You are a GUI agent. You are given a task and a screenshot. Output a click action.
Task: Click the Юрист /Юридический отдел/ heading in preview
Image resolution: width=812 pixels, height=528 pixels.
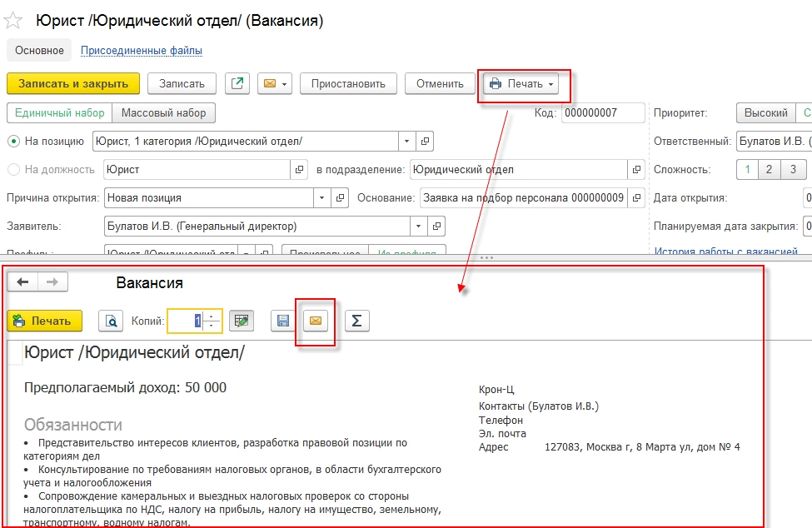[x=134, y=352]
